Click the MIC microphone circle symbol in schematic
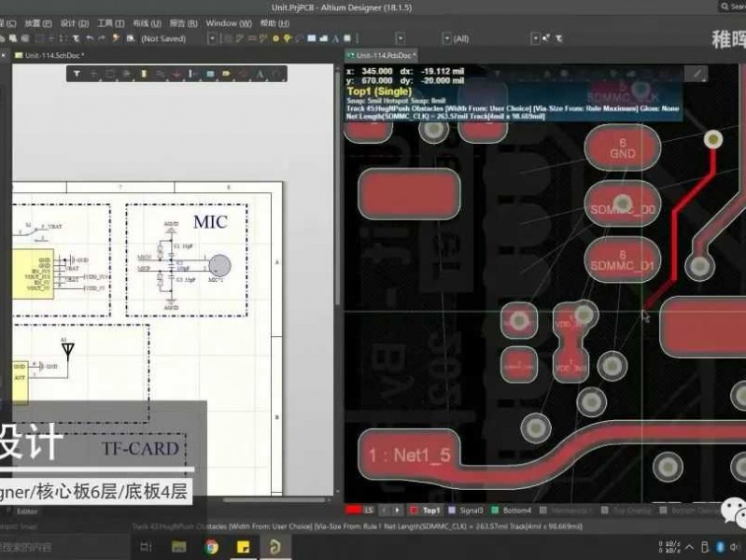The image size is (746, 560). tap(219, 265)
